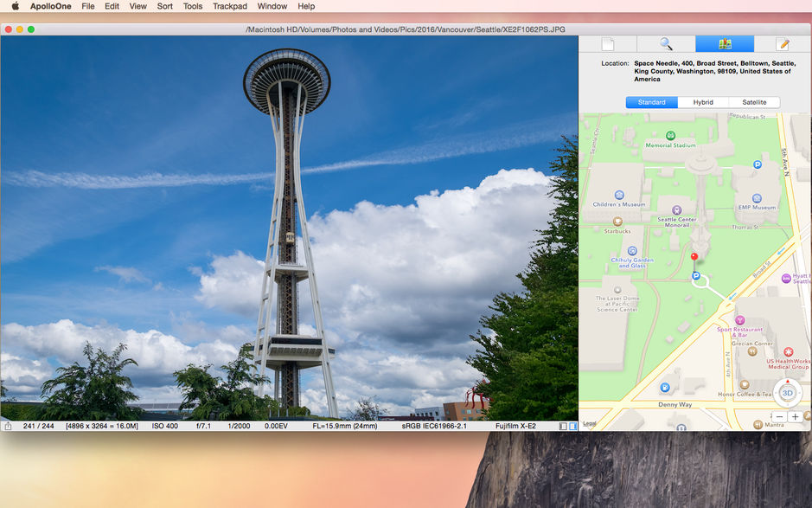Open the file info inspector tab
This screenshot has width=812, height=508.
[607, 44]
